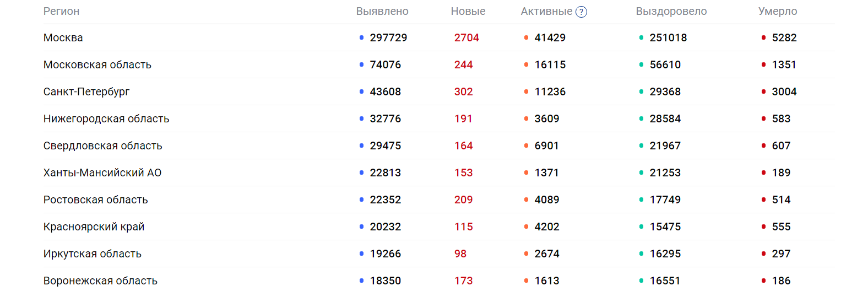
Task: Click the green dot beside 251018
Action: (641, 38)
